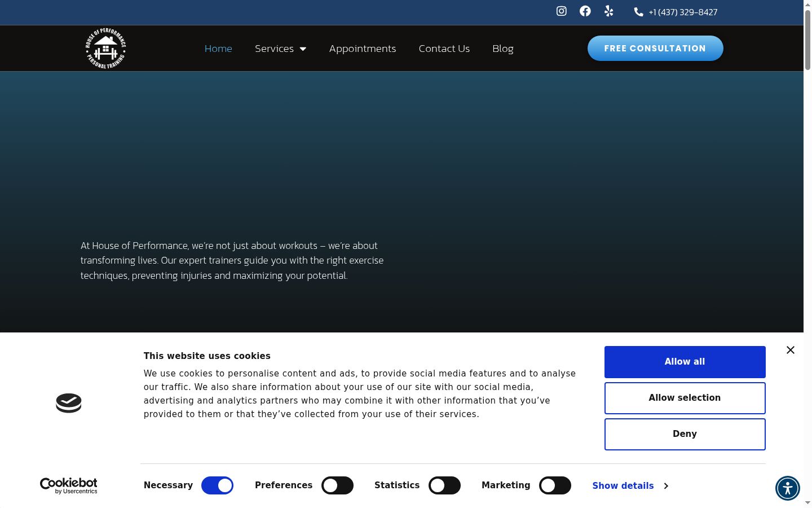
Task: Open the Instagram social link
Action: coord(561,11)
